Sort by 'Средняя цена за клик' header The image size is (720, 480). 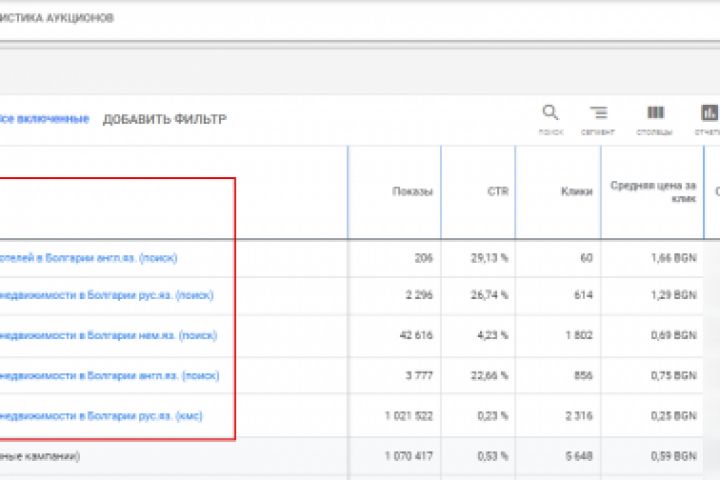tap(653, 191)
